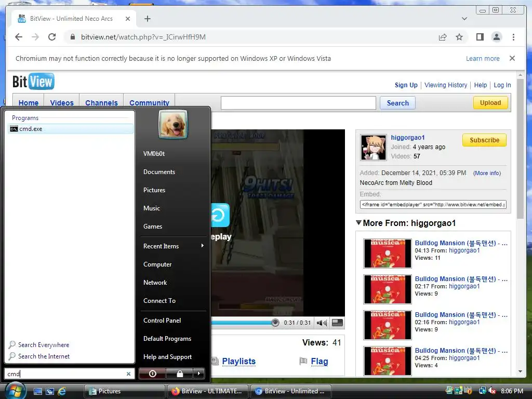Click the network connection tray icon
The width and height of the screenshot is (532, 399).
point(482,391)
